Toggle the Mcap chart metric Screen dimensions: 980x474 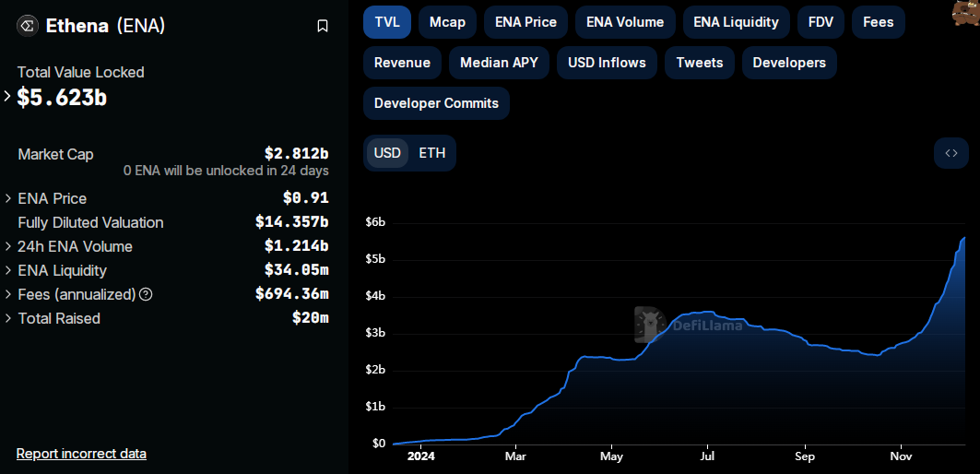click(447, 22)
